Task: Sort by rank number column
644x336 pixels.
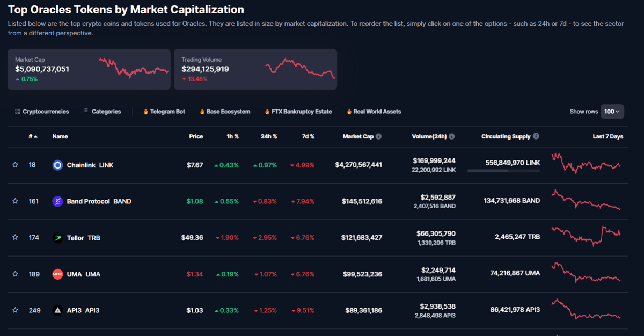Action: tap(33, 136)
